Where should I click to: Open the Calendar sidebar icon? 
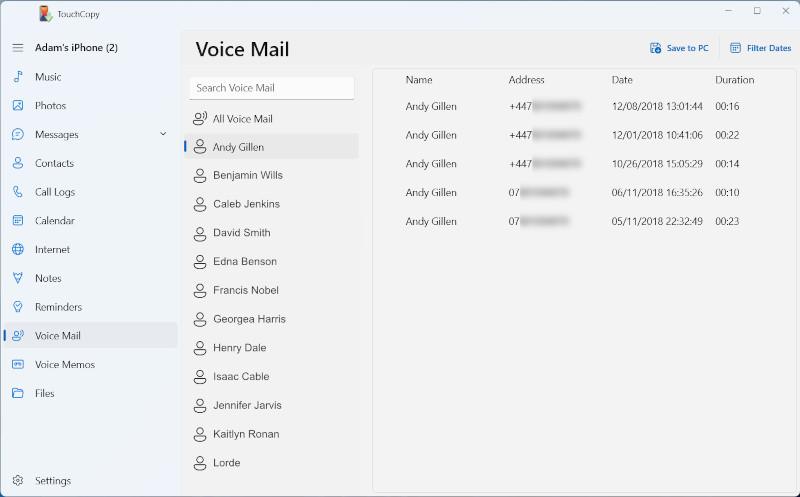click(x=17, y=221)
